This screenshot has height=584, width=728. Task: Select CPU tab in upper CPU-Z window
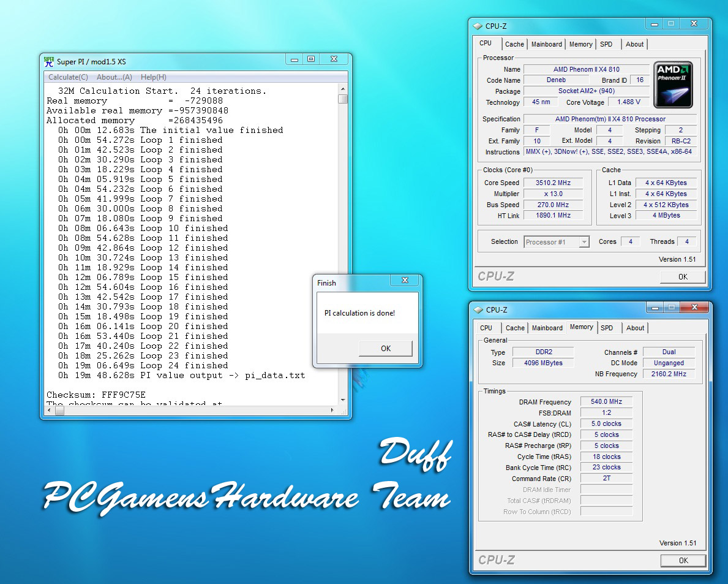tap(486, 44)
